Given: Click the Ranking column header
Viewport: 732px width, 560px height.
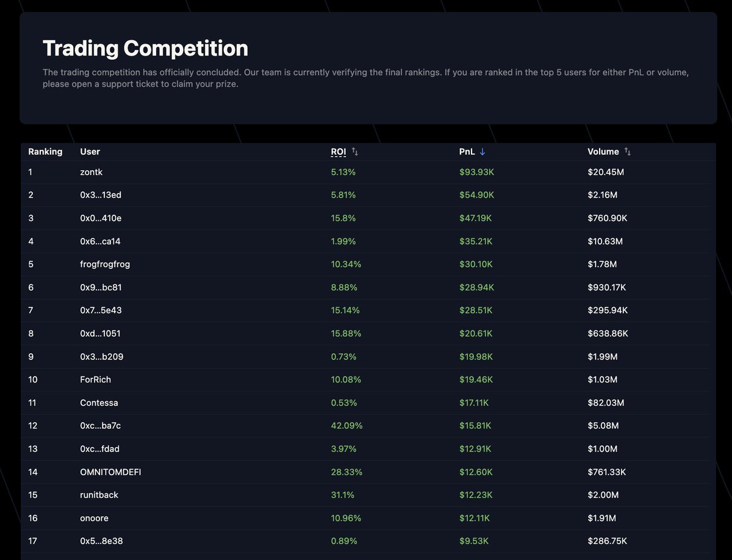Looking at the screenshot, I should pyautogui.click(x=45, y=151).
